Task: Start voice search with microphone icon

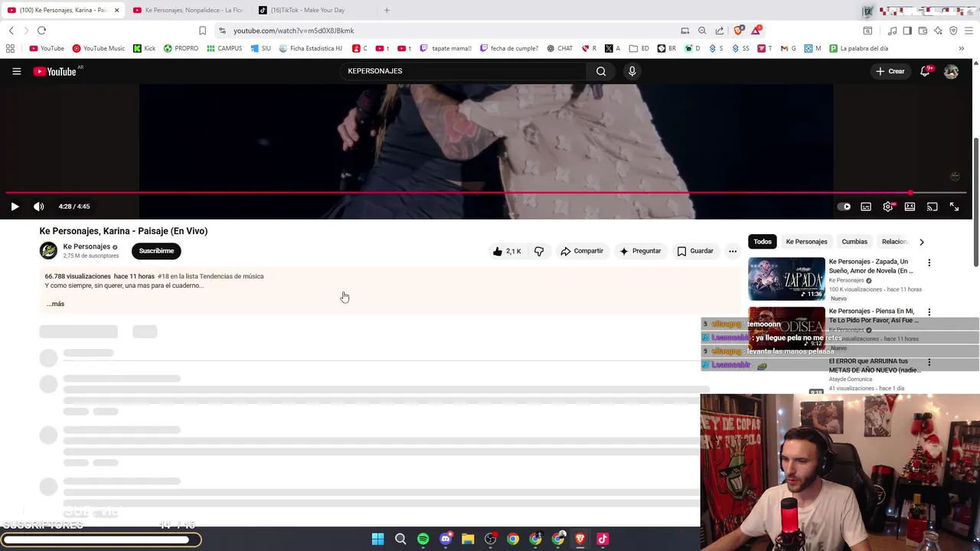Action: [632, 71]
